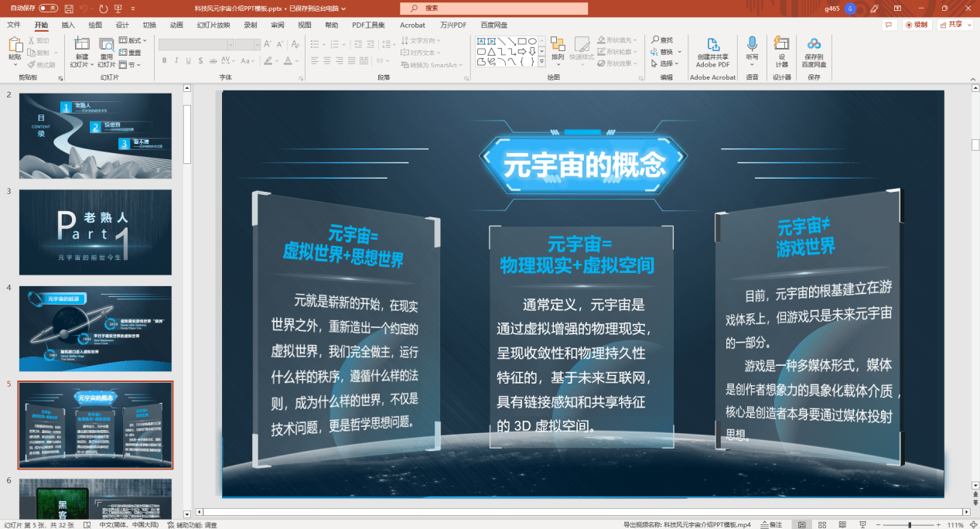Switch to the 设计 ribbon tab

[x=122, y=25]
